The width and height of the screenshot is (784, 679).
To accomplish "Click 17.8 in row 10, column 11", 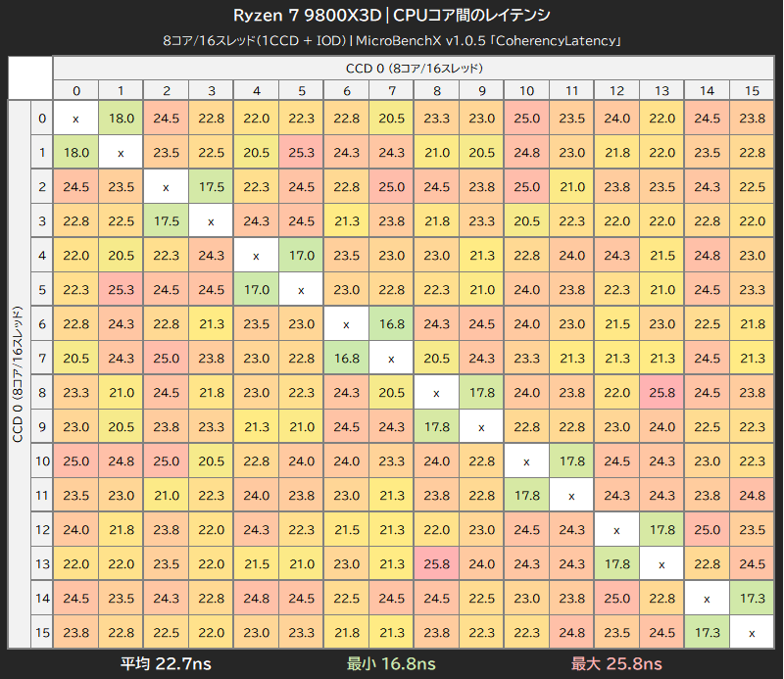I will pos(571,461).
